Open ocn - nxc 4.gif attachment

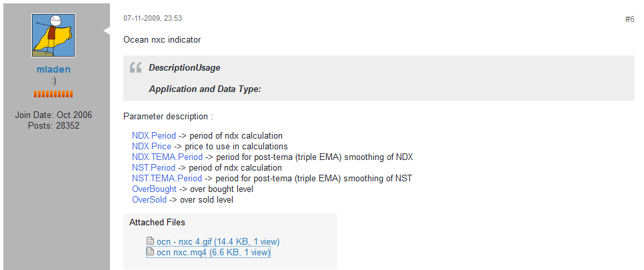click(x=218, y=241)
